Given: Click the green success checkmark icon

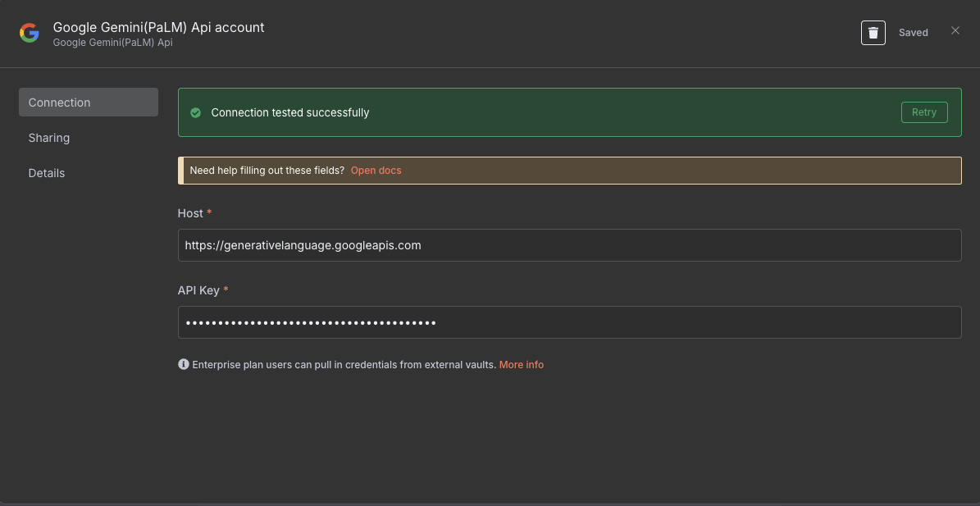Looking at the screenshot, I should click(x=196, y=112).
